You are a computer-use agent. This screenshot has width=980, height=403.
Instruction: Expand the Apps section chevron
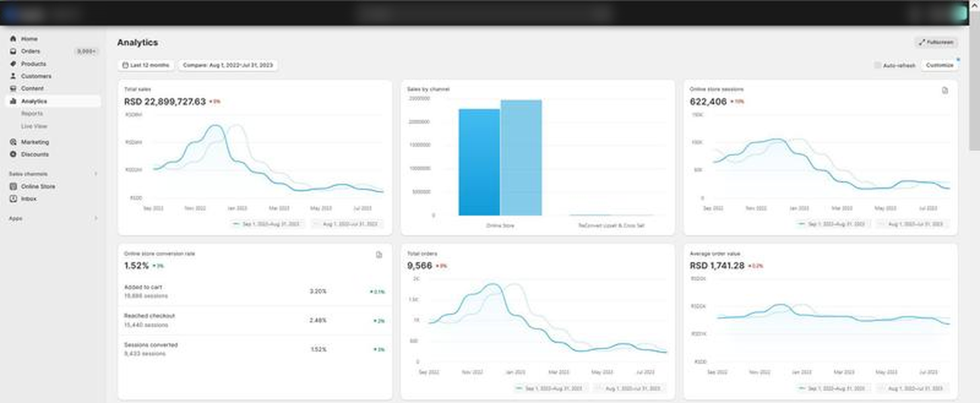point(95,218)
